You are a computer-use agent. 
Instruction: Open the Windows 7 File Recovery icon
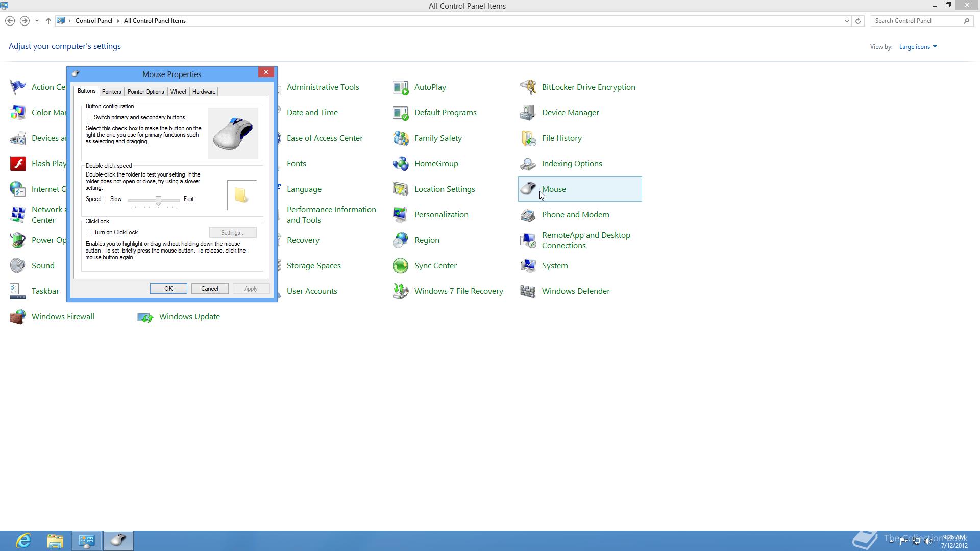400,291
